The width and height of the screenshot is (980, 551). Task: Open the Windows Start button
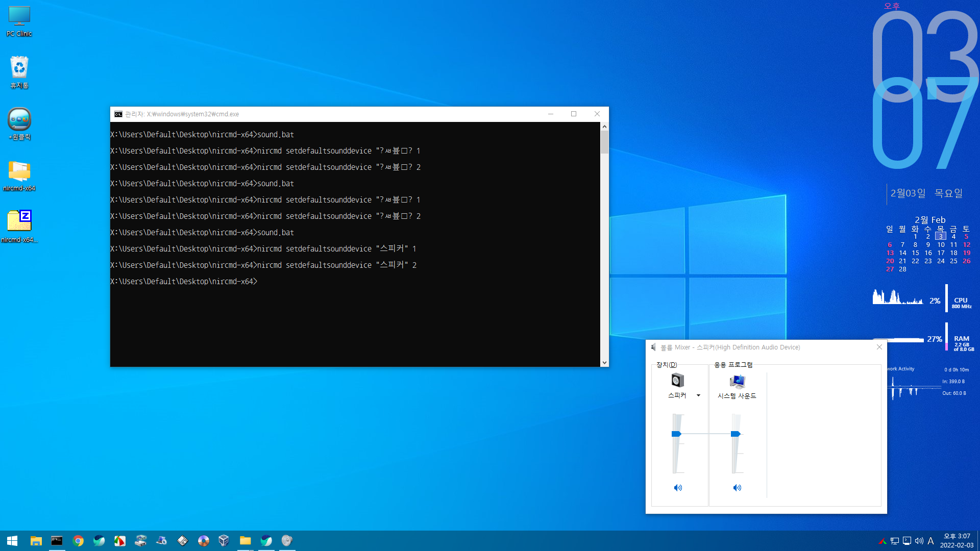(x=12, y=541)
